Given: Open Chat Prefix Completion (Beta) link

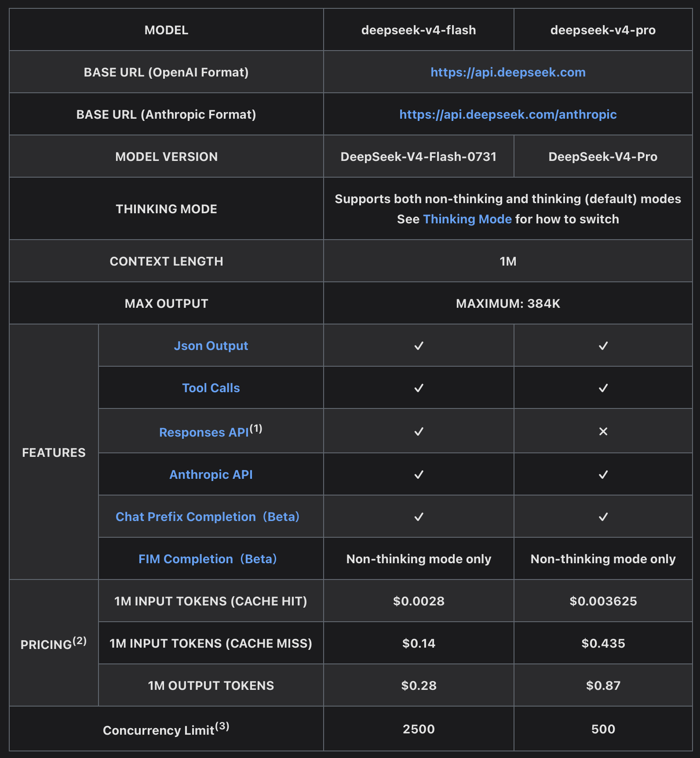Looking at the screenshot, I should (x=208, y=517).
